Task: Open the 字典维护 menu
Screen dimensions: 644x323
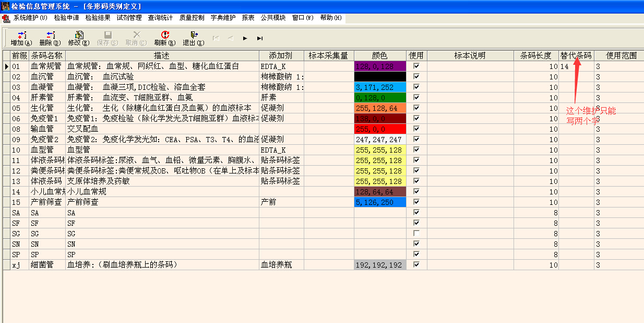Action: click(223, 18)
